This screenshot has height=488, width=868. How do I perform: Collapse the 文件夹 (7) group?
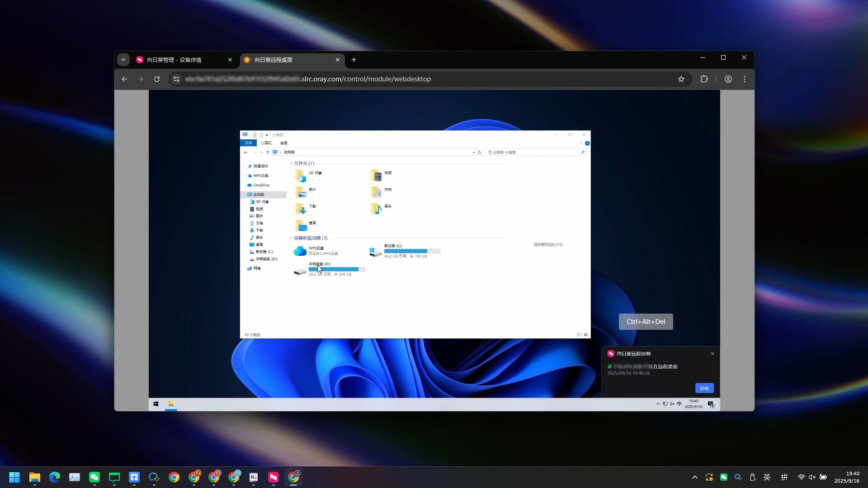(x=291, y=164)
